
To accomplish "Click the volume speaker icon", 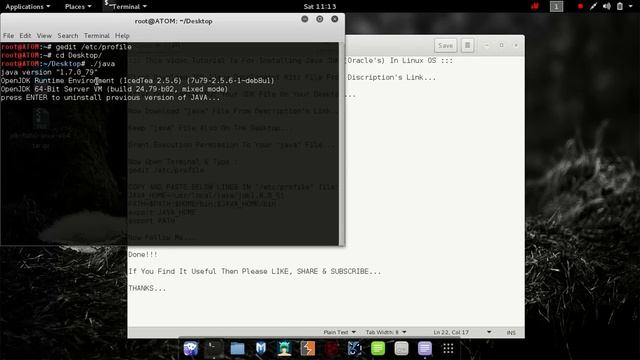I will (607, 6).
